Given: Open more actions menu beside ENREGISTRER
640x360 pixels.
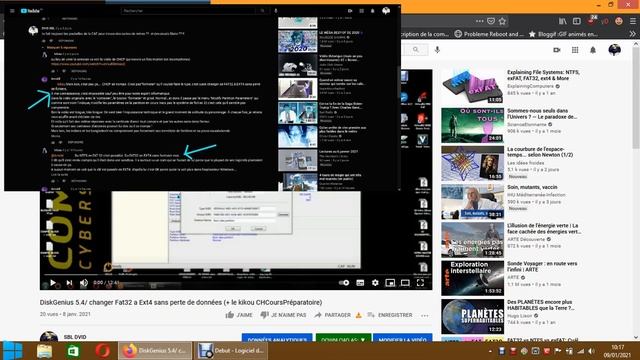Looking at the screenshot, I should (425, 315).
